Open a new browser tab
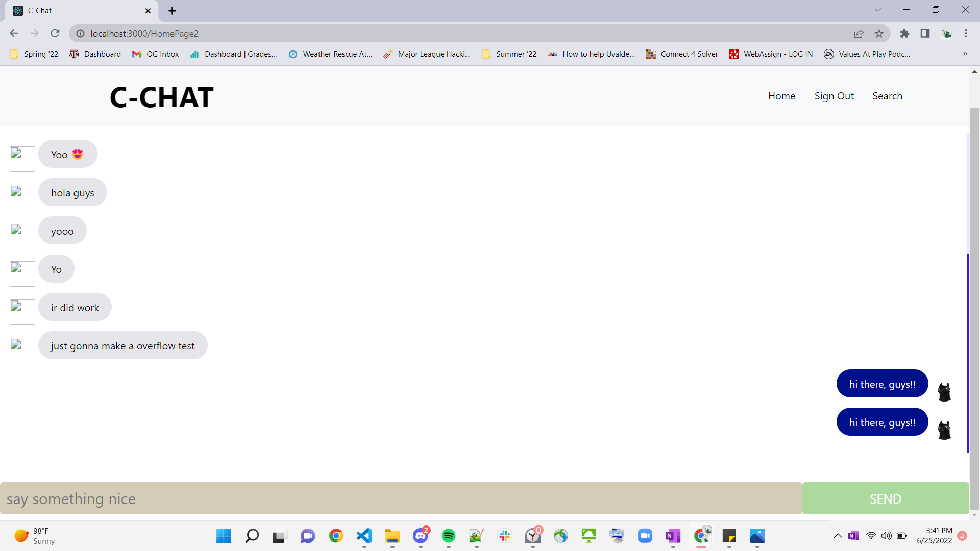Screen dimensions: 980x551 coord(172,11)
